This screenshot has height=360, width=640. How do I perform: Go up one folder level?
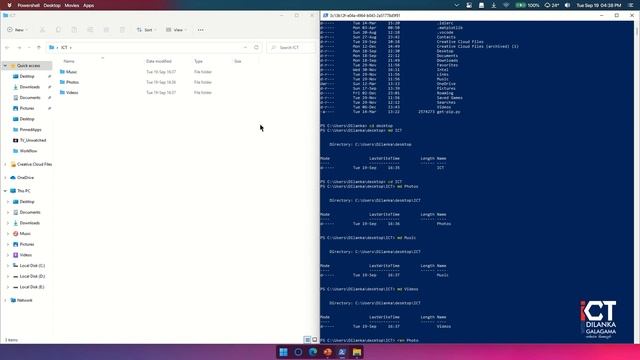tap(39, 48)
